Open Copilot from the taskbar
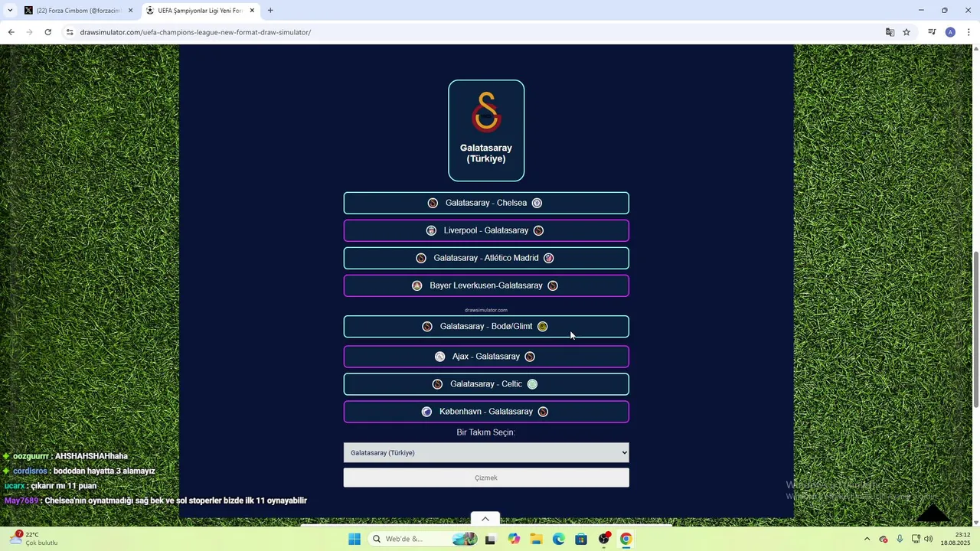This screenshot has width=980, height=551. [514, 539]
